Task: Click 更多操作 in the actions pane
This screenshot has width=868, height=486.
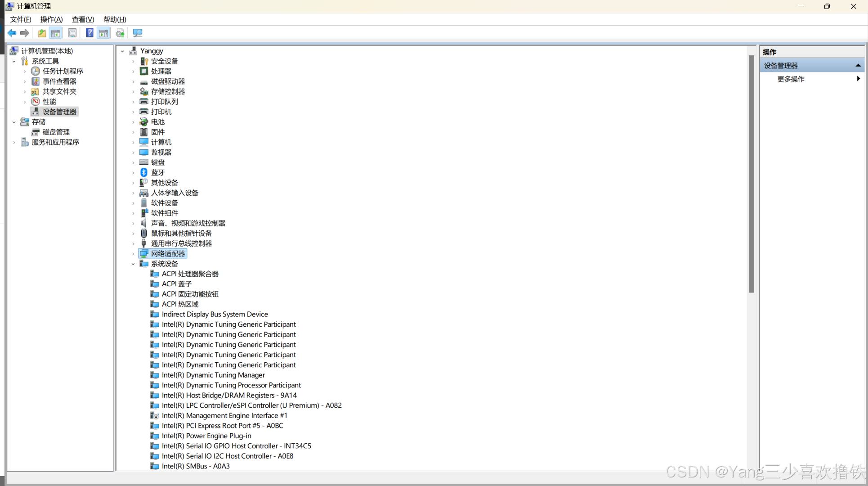Action: click(x=791, y=79)
